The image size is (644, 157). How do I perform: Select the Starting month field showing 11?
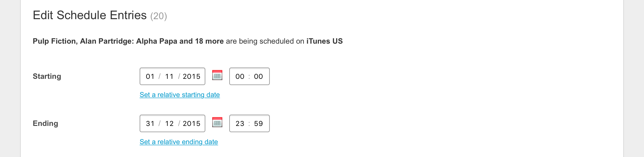click(x=169, y=77)
